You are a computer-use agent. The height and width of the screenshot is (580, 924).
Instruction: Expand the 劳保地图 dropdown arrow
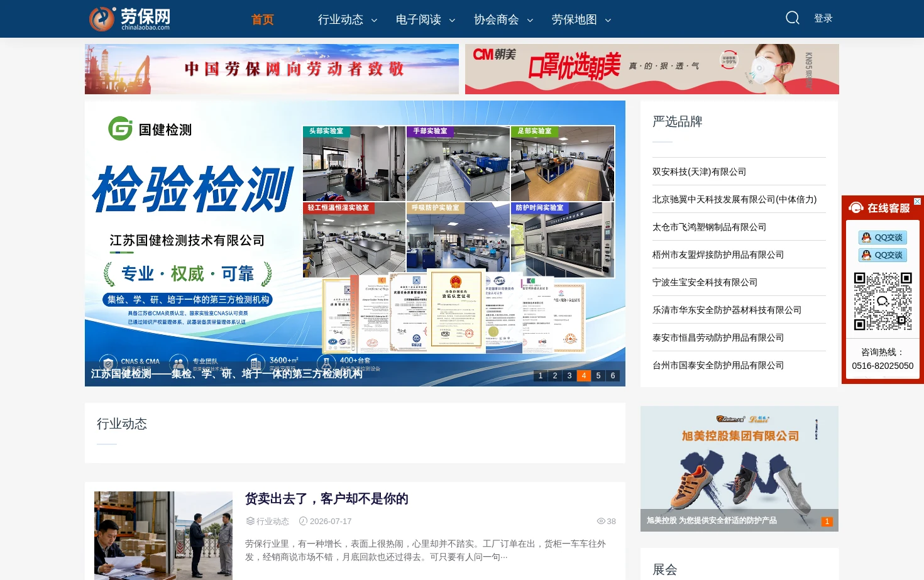(x=608, y=20)
